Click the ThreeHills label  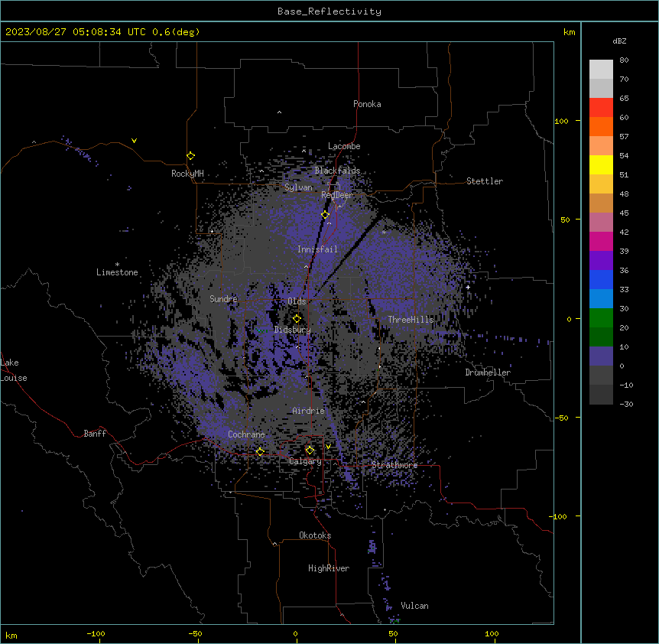(x=411, y=320)
